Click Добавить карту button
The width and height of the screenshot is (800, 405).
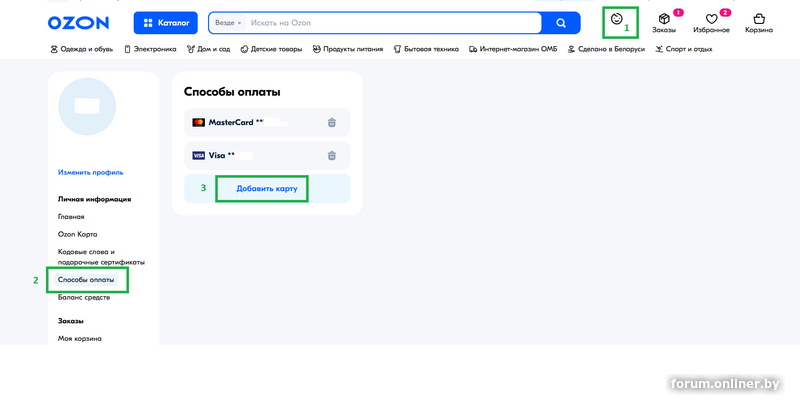(267, 188)
